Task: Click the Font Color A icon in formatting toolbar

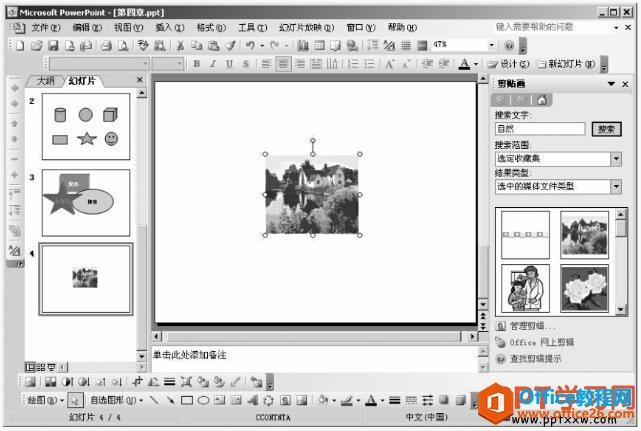Action: tap(464, 64)
